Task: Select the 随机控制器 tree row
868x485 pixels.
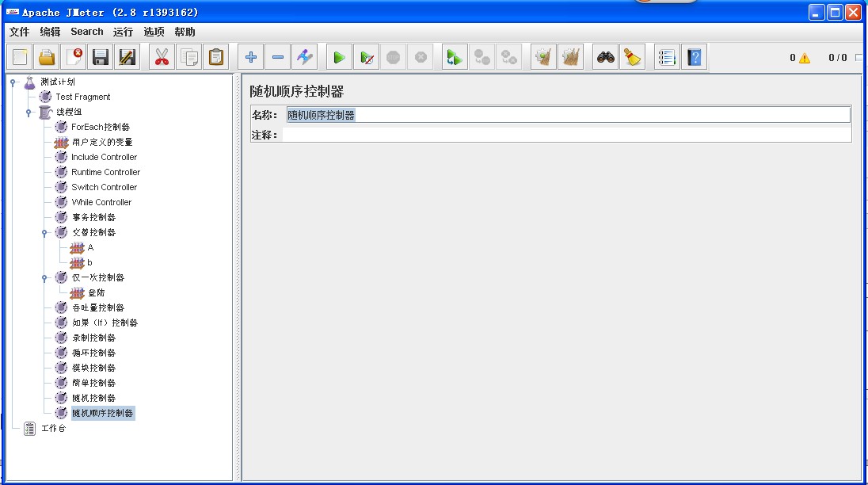Action: point(93,398)
